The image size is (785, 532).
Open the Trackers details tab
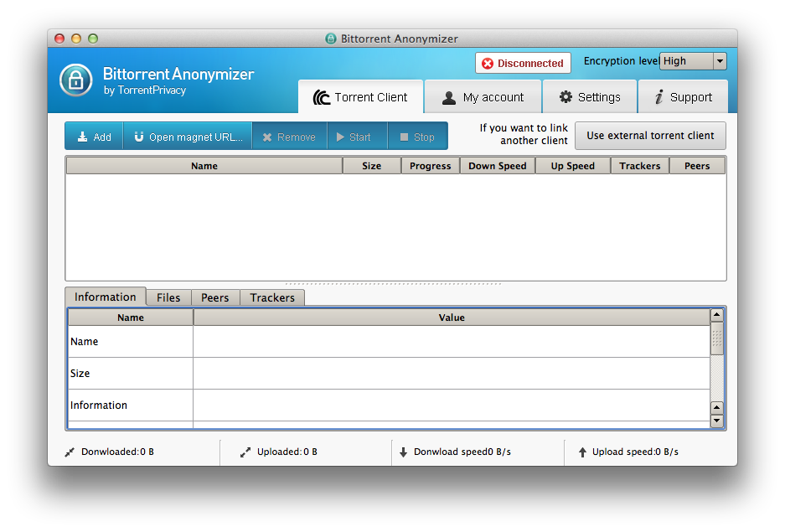272,297
